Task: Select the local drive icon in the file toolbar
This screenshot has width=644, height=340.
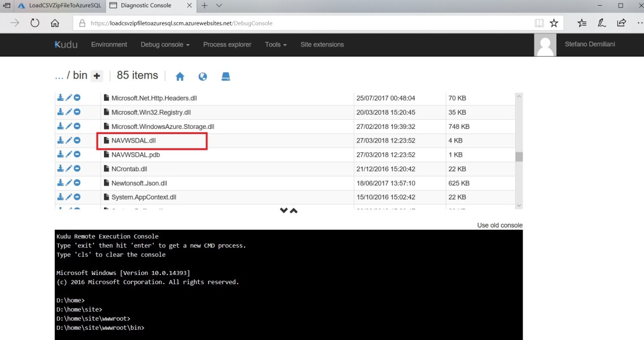Action: point(225,76)
